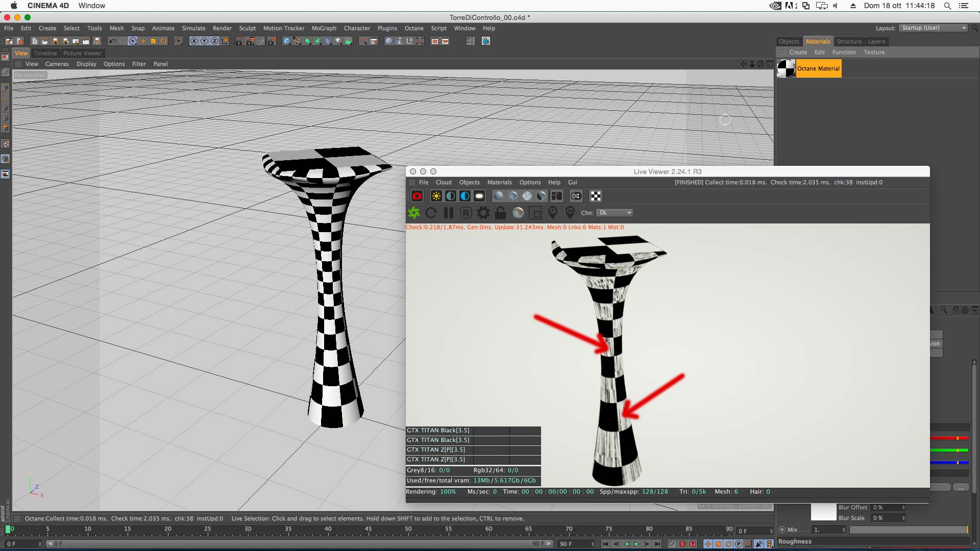Click the cube primitive icon in main toolbar
Viewport: 980px width, 551px height.
[x=287, y=41]
